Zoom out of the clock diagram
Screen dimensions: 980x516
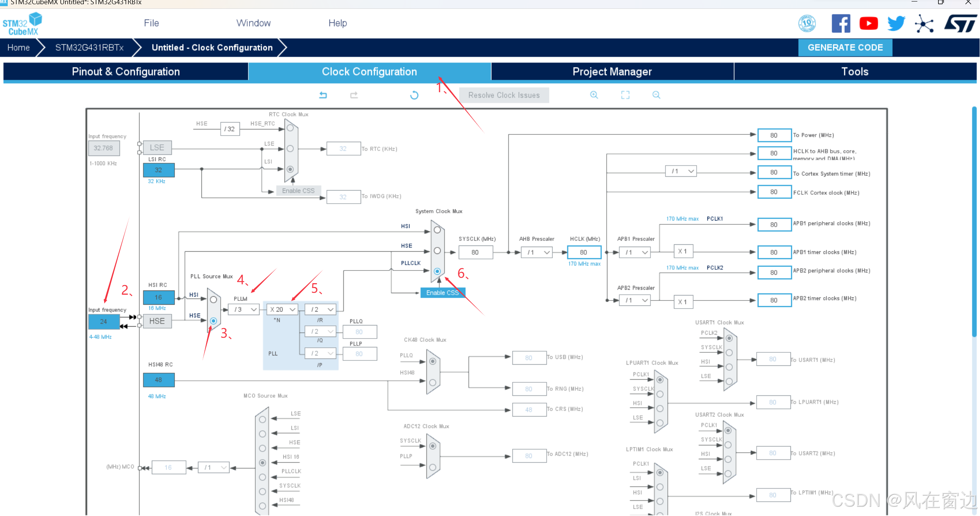(x=656, y=95)
